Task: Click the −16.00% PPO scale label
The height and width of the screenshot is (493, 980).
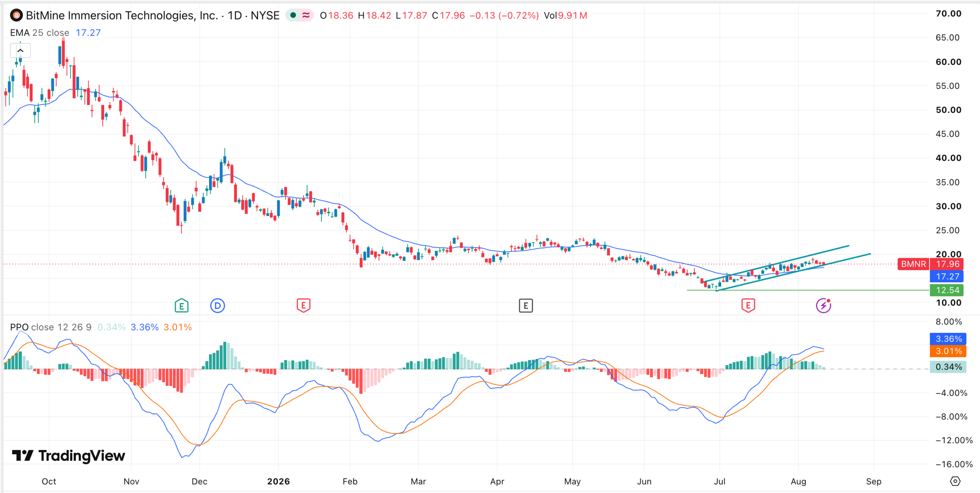Action: click(x=954, y=464)
